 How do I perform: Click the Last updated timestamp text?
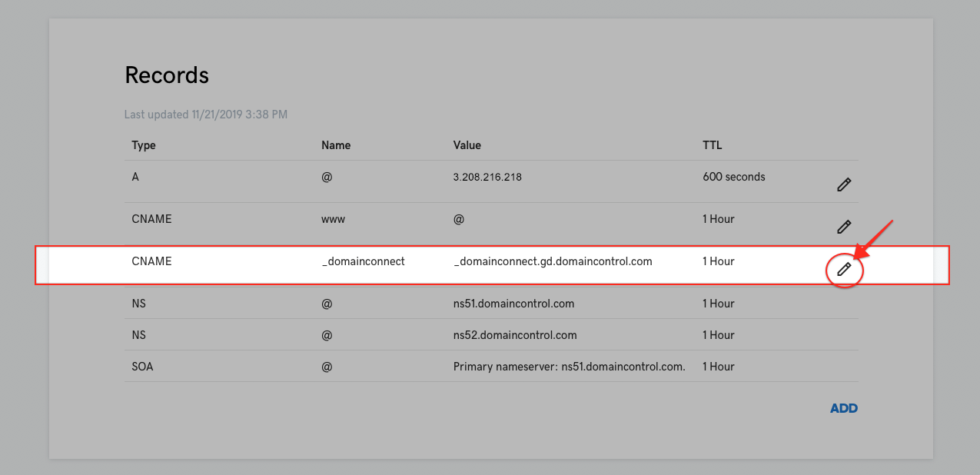tap(206, 115)
